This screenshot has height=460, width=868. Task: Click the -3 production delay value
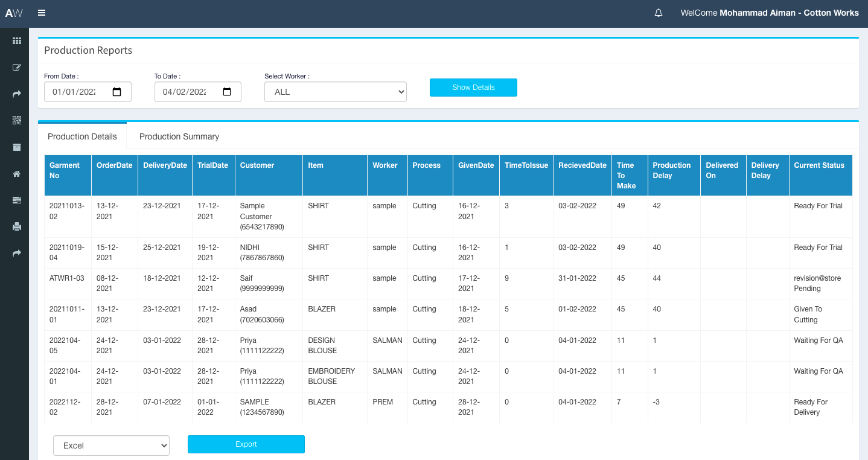(x=656, y=402)
